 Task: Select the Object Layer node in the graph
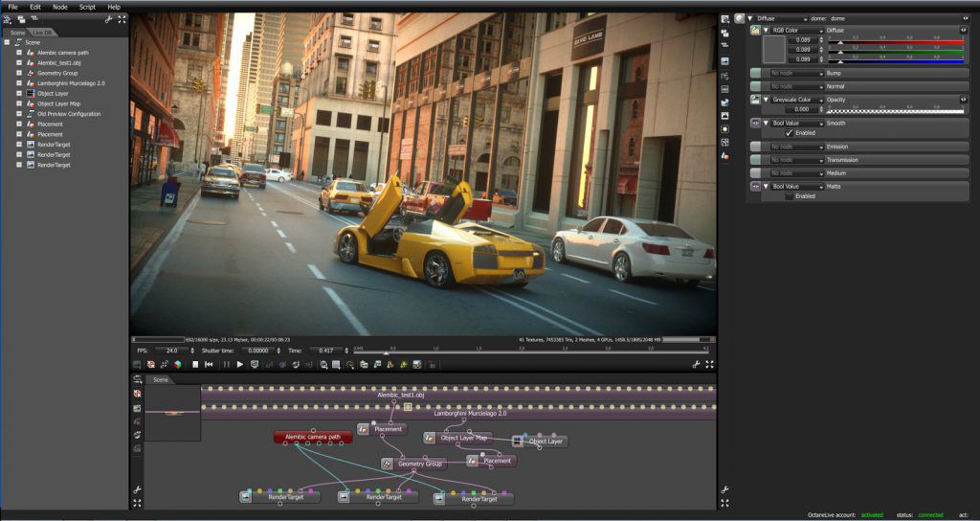(540, 442)
